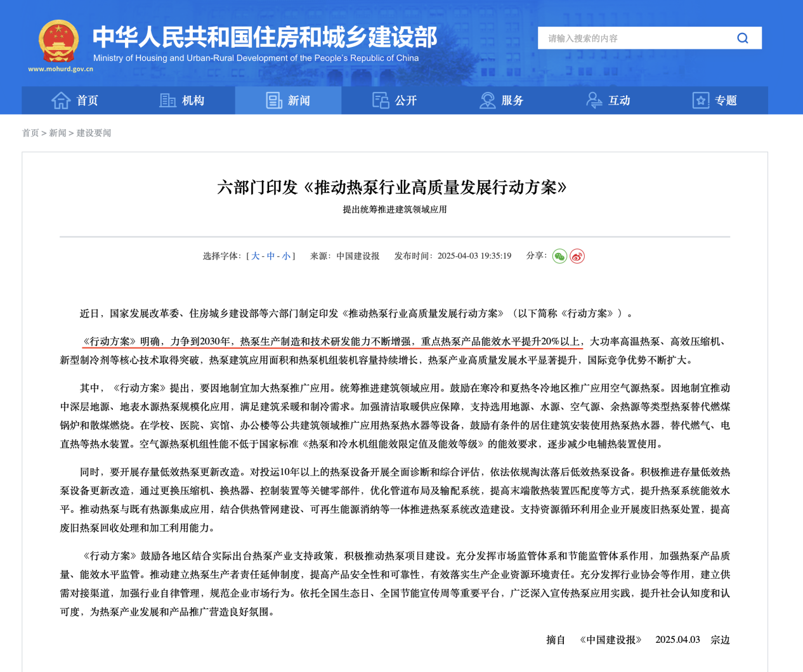
Task: Set font size to 大
Action: click(x=256, y=256)
